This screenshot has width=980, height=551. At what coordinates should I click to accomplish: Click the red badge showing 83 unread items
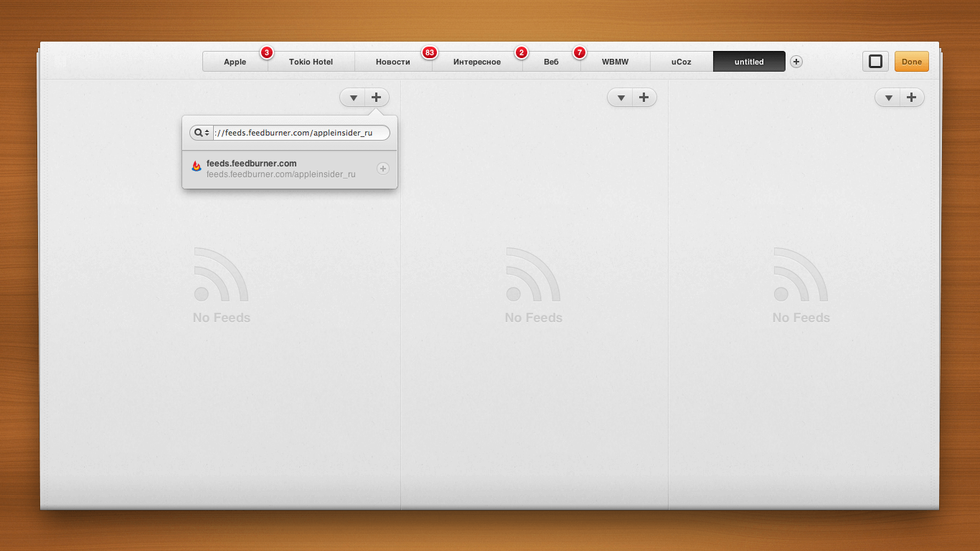pyautogui.click(x=429, y=52)
